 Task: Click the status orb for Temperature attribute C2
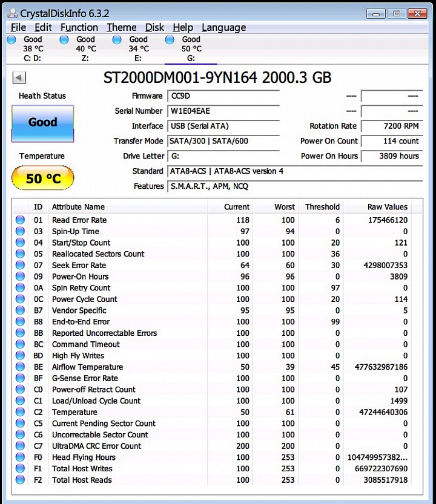point(20,412)
